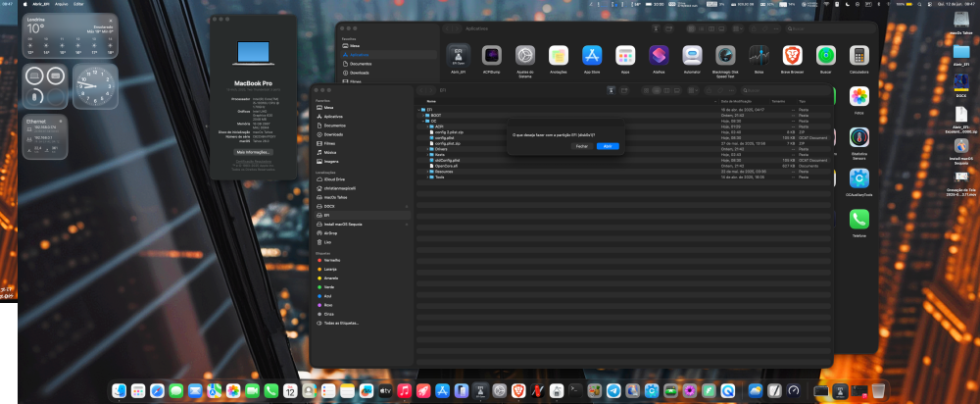This screenshot has height=404, width=980.
Task: Open Arquivo menu in menu bar
Action: (x=61, y=4)
